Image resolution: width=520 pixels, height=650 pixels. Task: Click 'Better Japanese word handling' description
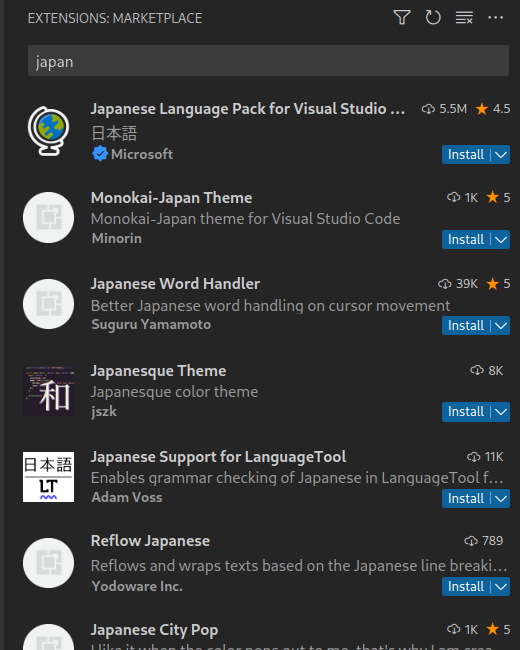click(270, 306)
